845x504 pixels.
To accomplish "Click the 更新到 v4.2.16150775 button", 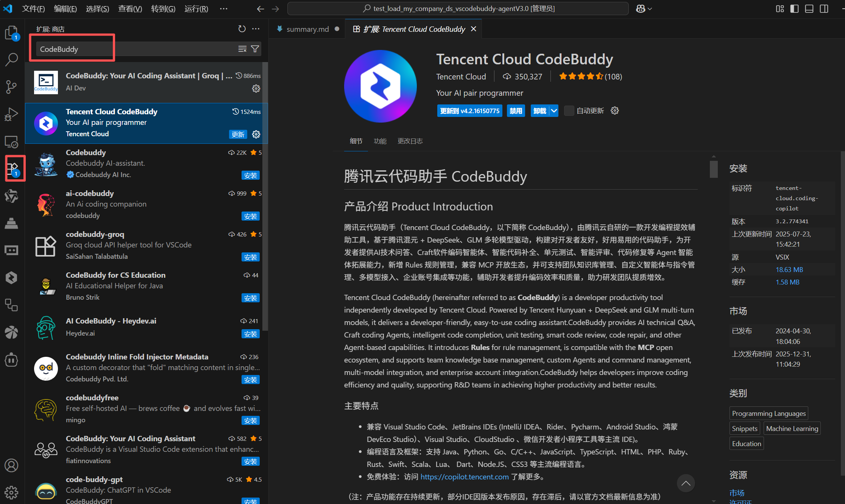I will pyautogui.click(x=469, y=111).
